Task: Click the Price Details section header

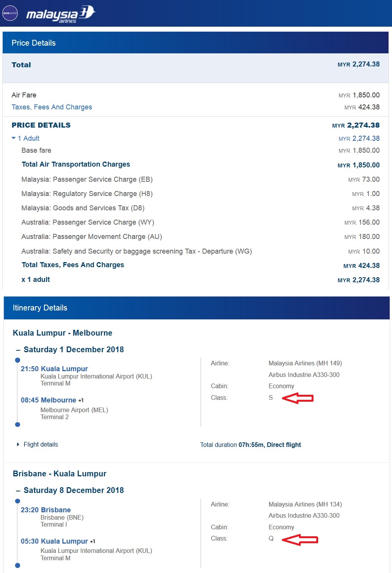Action: click(x=34, y=43)
